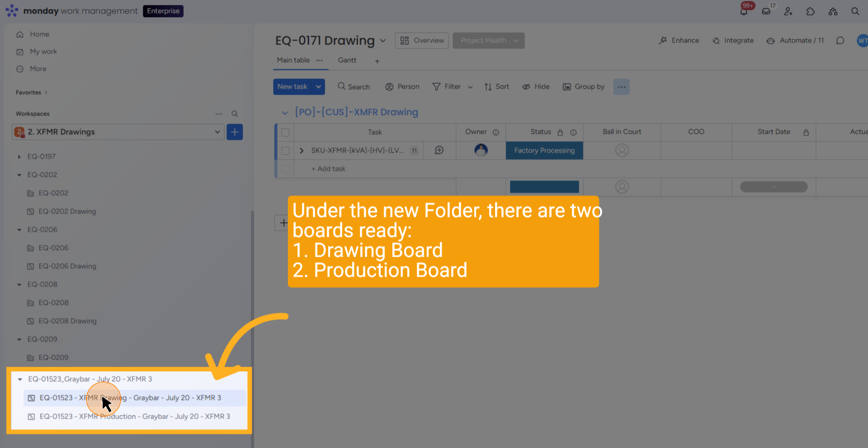Screen dimensions: 868x448
Task: Filter by Person
Action: (402, 87)
